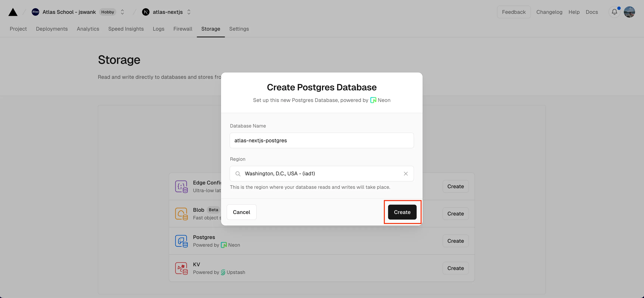
Task: Create a KV store
Action: point(455,268)
